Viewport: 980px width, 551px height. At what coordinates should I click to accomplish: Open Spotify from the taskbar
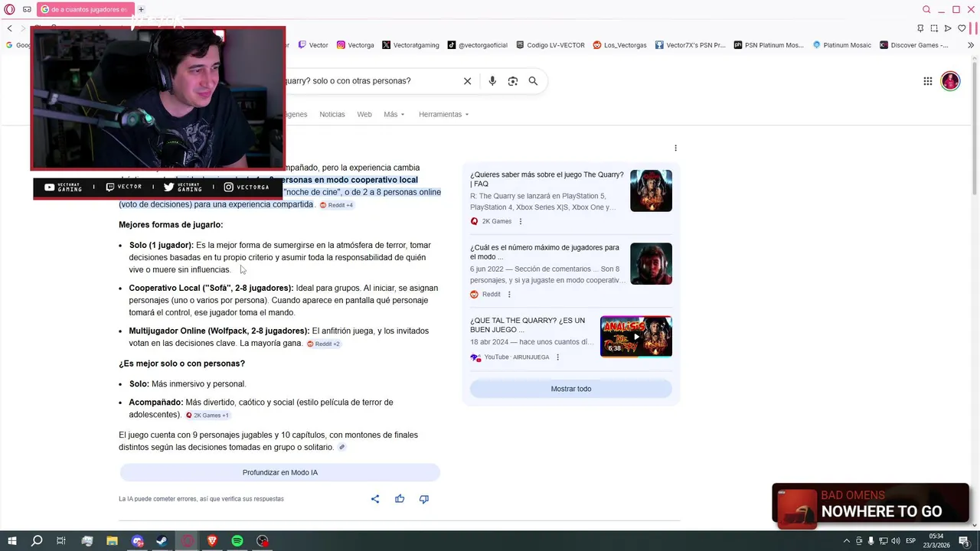coord(237,541)
